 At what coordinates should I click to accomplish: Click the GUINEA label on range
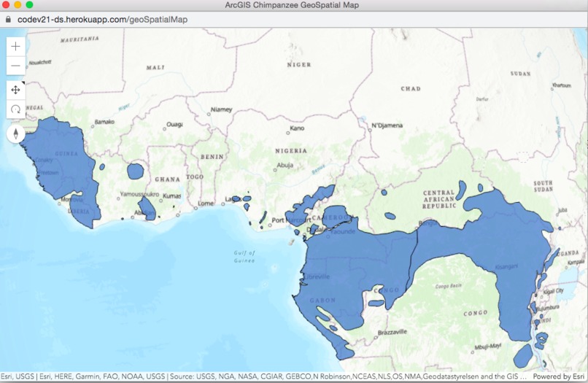[66, 154]
